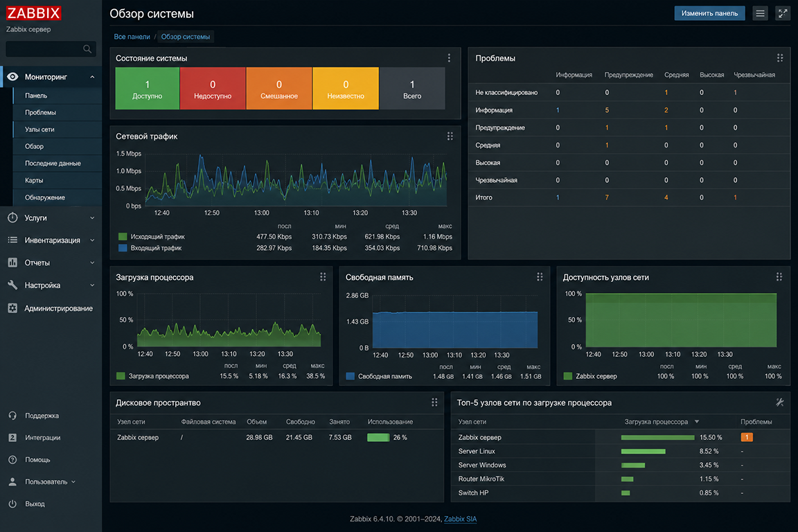
Task: Open Проблемы widget menu dots
Action: [x=780, y=58]
